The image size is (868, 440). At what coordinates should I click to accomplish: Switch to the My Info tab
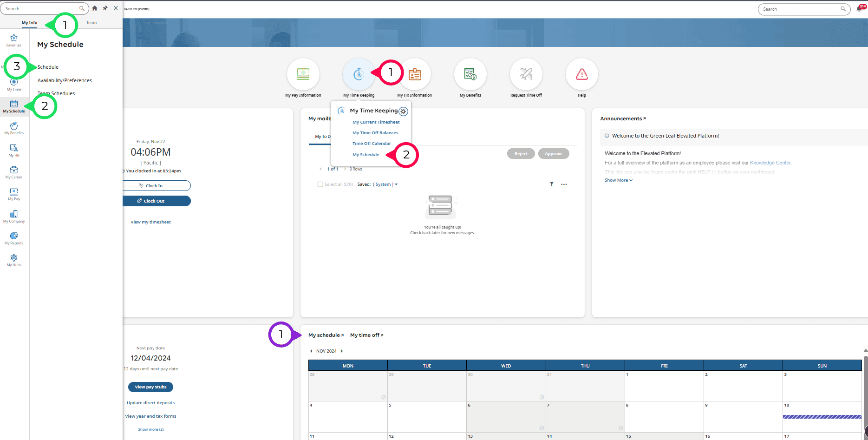click(x=30, y=23)
